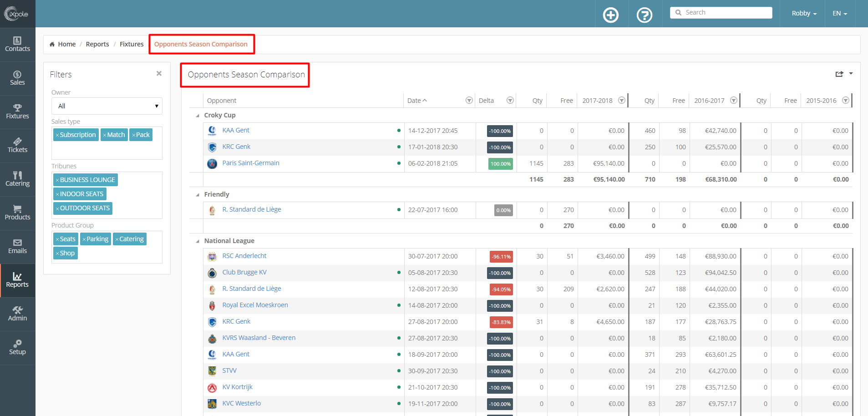
Task: Open the KAA Gent link in Croky Cup
Action: click(x=236, y=130)
